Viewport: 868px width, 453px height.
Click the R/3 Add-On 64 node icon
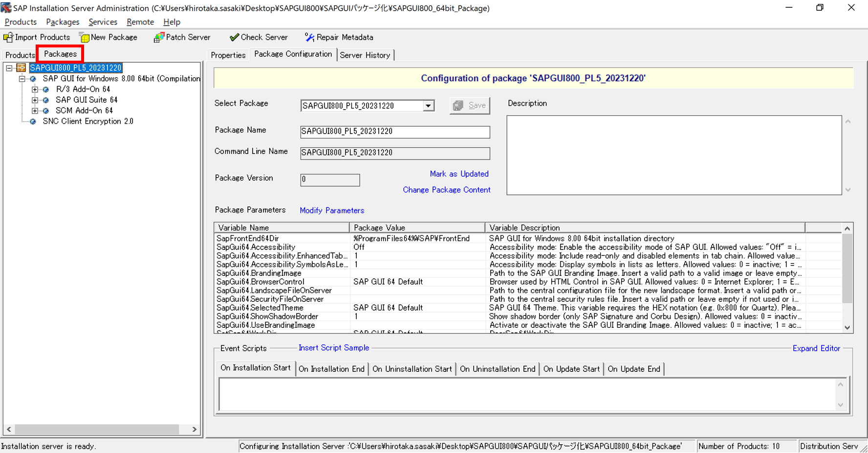point(46,90)
